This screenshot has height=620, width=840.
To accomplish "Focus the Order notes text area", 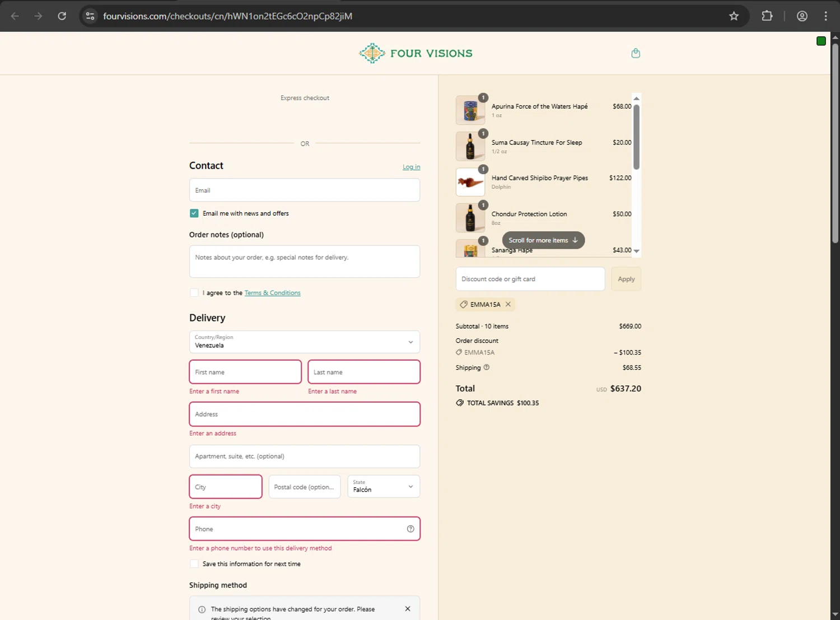I will tap(305, 262).
